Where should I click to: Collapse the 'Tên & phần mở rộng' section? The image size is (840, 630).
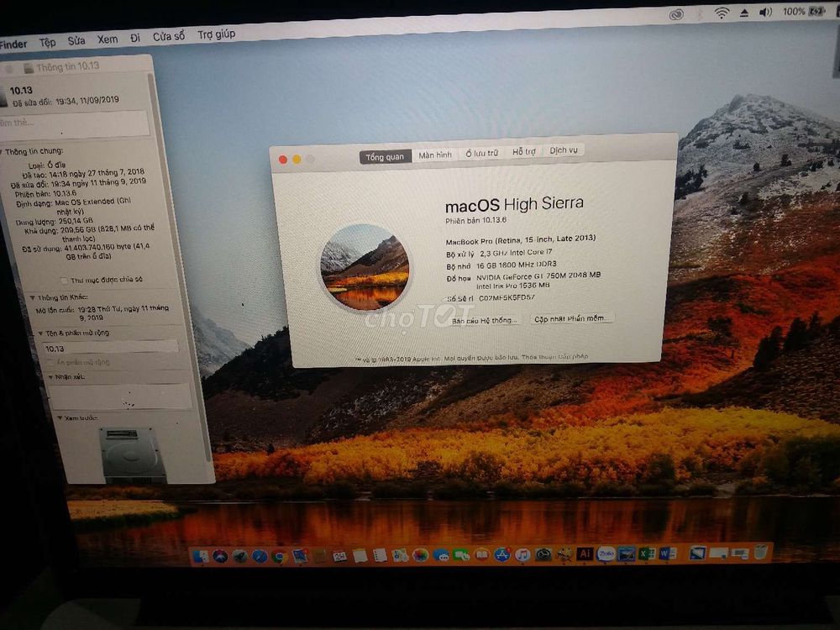pos(40,333)
